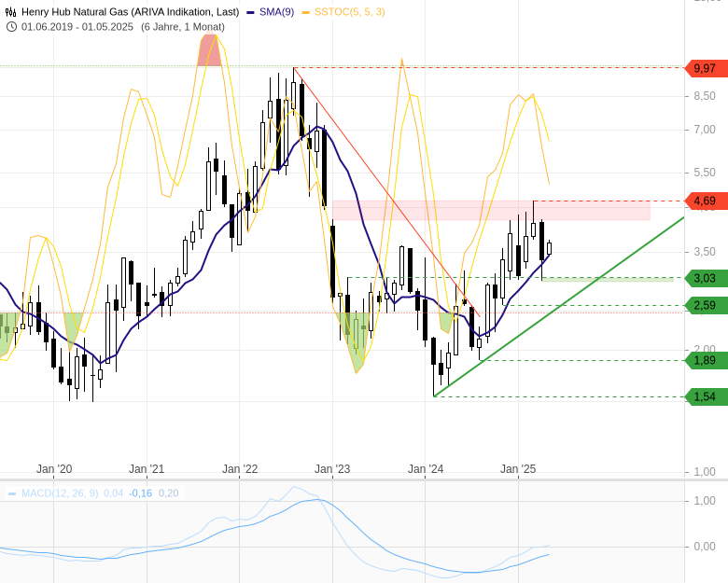Click the 3,50 price axis label
Screen dimensions: 728x583
tap(705, 252)
